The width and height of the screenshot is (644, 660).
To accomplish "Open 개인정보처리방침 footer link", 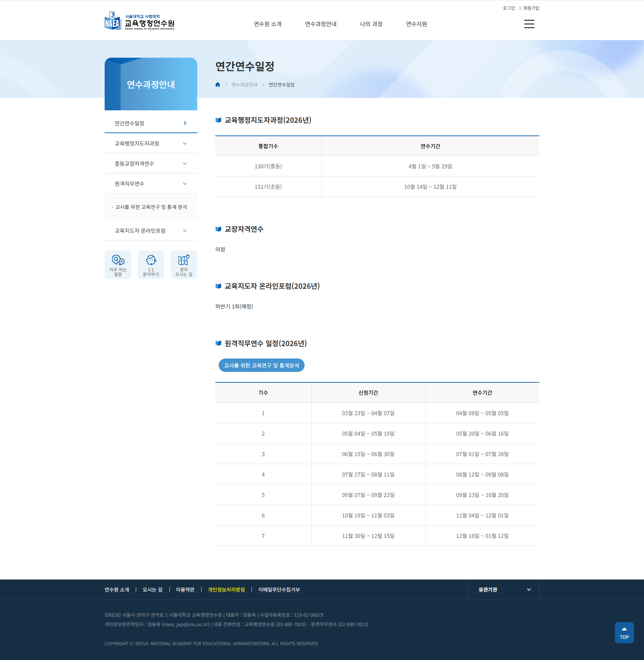I will 226,590.
